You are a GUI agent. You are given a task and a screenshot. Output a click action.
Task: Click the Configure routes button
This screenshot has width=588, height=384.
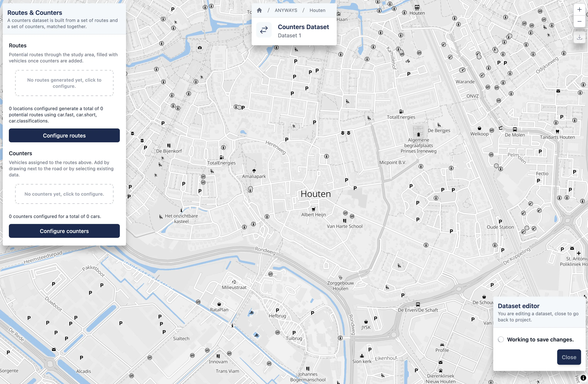point(64,135)
